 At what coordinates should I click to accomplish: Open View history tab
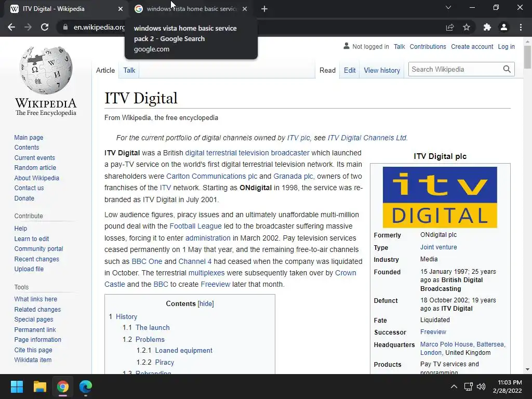(382, 70)
